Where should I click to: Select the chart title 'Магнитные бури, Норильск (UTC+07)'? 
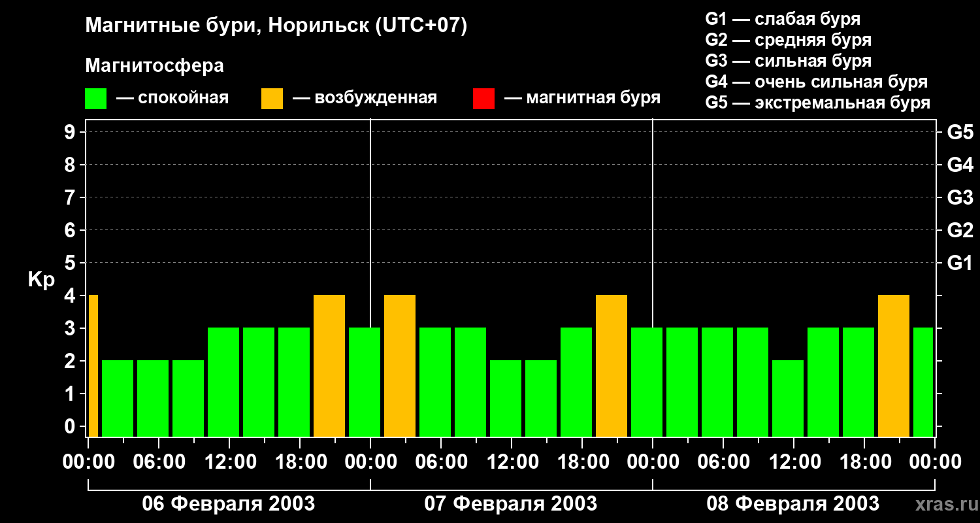click(276, 26)
